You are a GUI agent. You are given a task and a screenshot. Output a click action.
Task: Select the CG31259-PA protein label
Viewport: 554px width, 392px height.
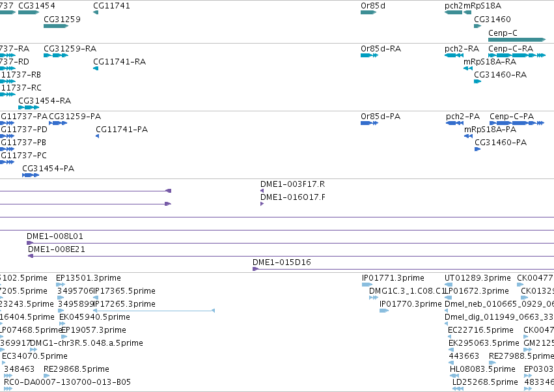75,117
